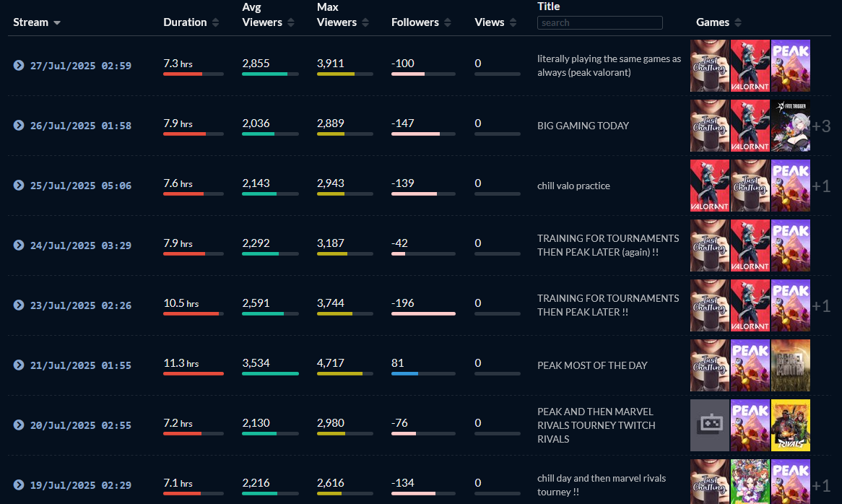Select title 'PEAK AND THEN MARVEL RIVALS TOURNEY'
Screen dimensions: 842x504
coord(596,425)
